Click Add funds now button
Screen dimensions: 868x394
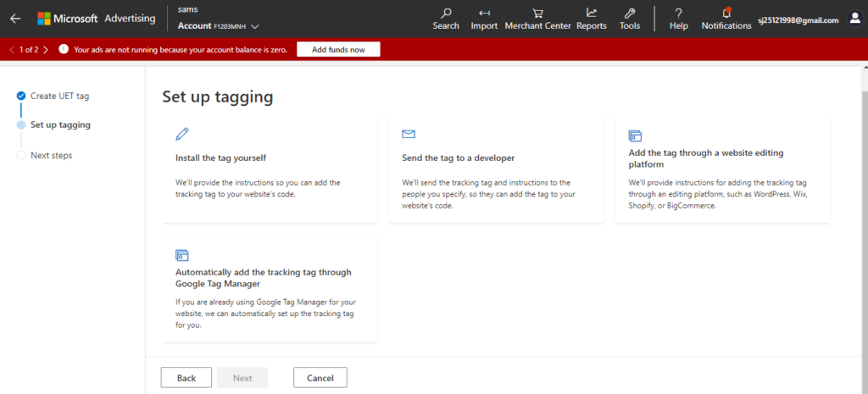pyautogui.click(x=338, y=49)
